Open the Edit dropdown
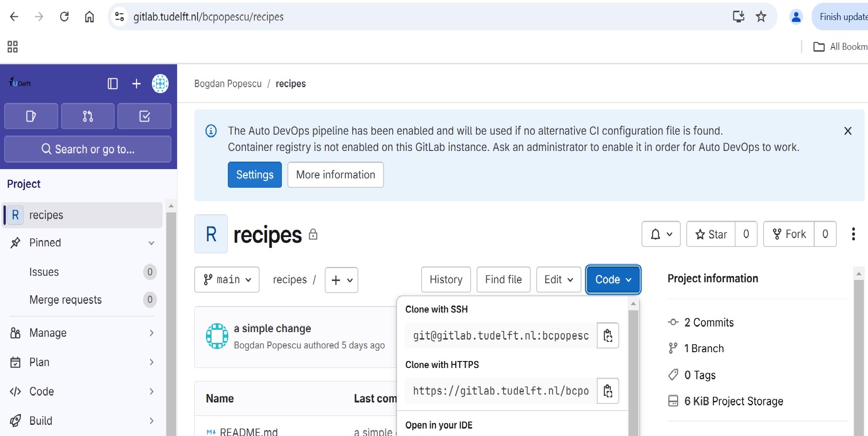 coord(559,279)
